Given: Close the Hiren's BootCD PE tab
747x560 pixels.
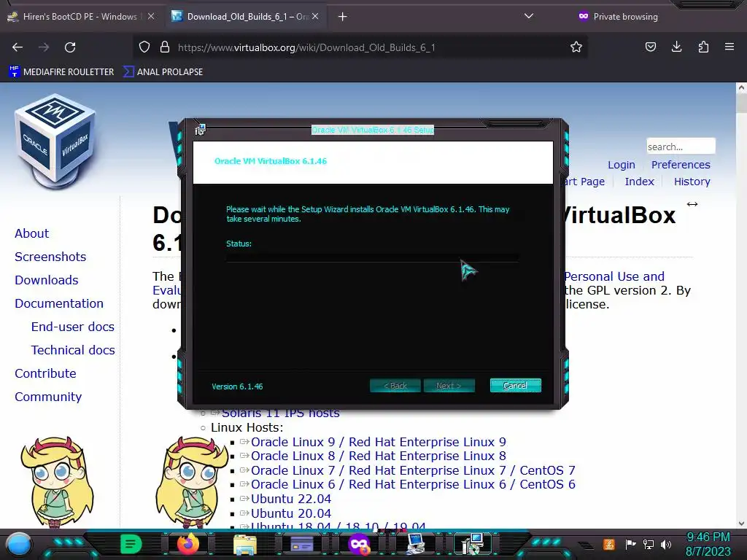Looking at the screenshot, I should click(151, 16).
